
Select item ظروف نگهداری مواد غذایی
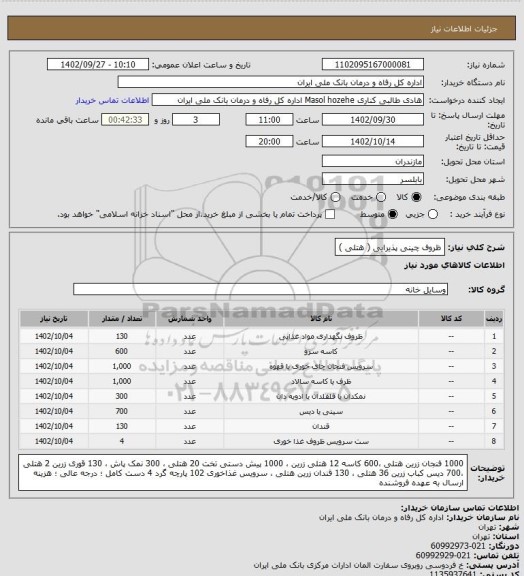[x=321, y=336]
